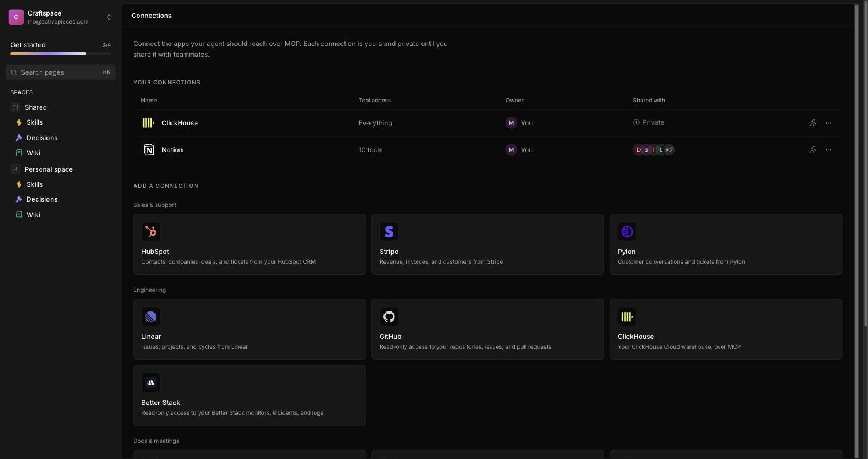Click the Personal space person icon
Image resolution: width=868 pixels, height=459 pixels.
[x=15, y=169]
